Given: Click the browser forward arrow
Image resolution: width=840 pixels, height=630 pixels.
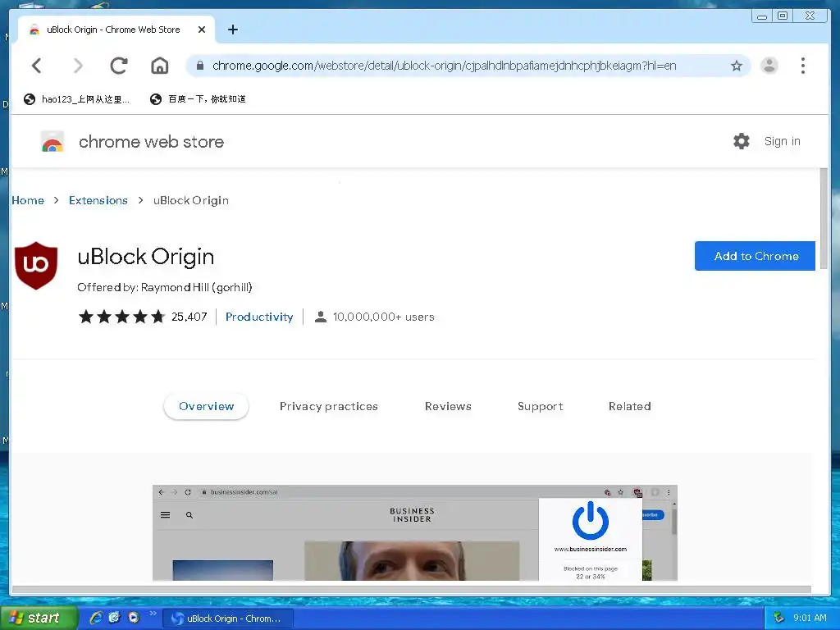Looking at the screenshot, I should click(x=78, y=66).
